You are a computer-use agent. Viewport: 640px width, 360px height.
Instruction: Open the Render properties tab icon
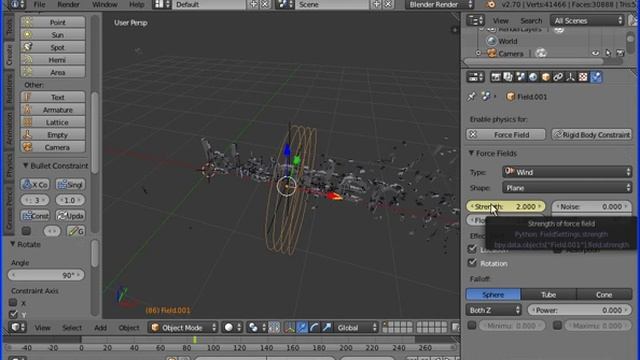click(496, 77)
